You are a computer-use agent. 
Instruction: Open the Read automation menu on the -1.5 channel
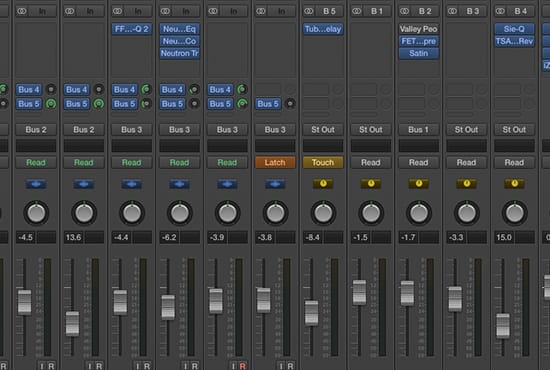point(371,162)
